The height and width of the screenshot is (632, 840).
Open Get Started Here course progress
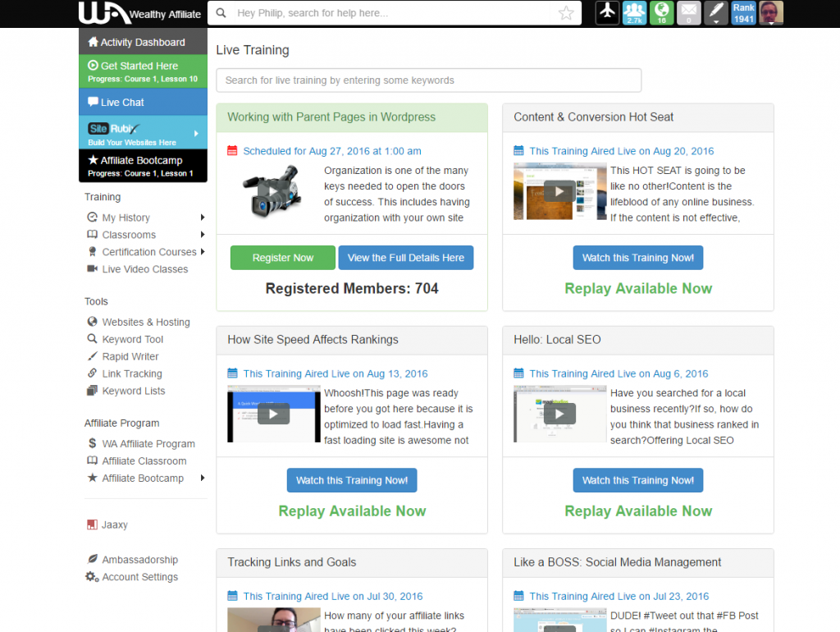pos(143,71)
